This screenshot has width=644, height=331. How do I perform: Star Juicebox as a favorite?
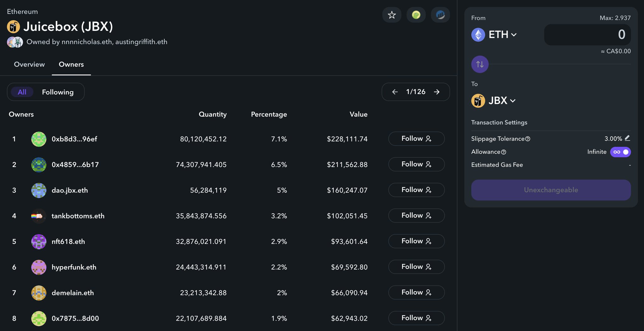click(x=391, y=15)
